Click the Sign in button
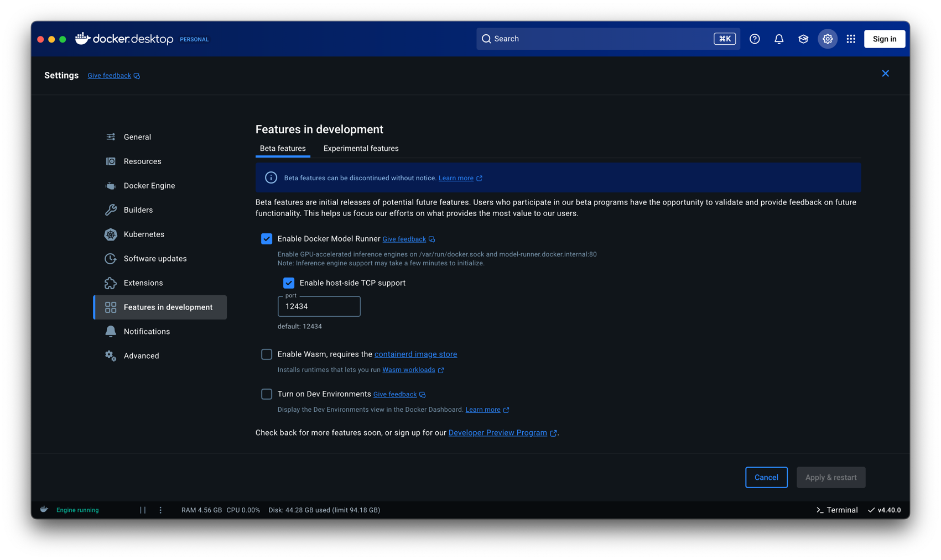 click(885, 39)
